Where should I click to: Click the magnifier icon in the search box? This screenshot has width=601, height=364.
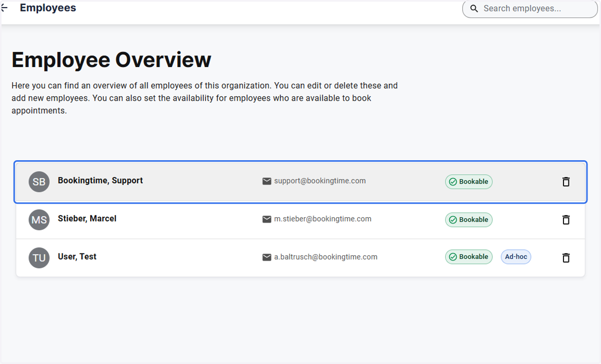tap(474, 9)
